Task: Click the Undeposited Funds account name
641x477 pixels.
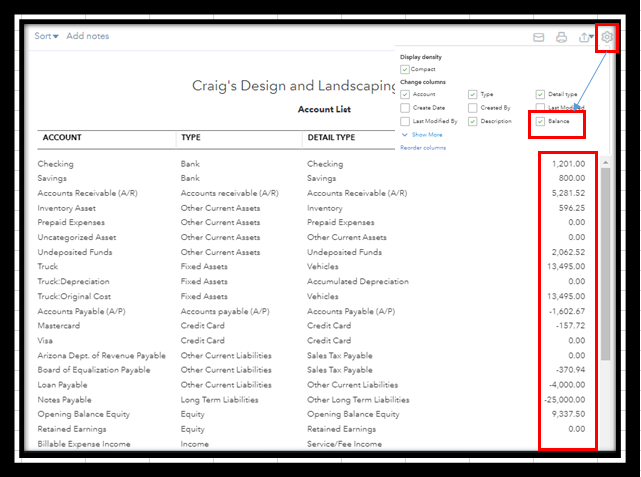Action: (x=75, y=252)
